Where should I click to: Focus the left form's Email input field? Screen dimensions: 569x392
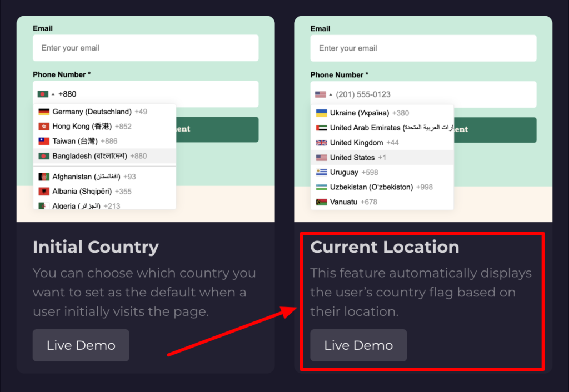(x=146, y=48)
